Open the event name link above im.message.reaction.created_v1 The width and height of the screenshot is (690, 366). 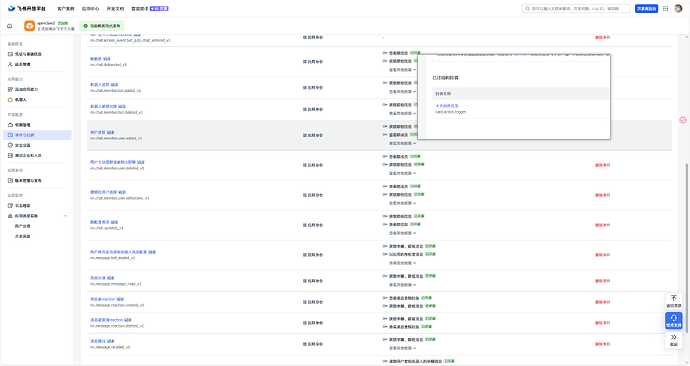click(x=103, y=299)
